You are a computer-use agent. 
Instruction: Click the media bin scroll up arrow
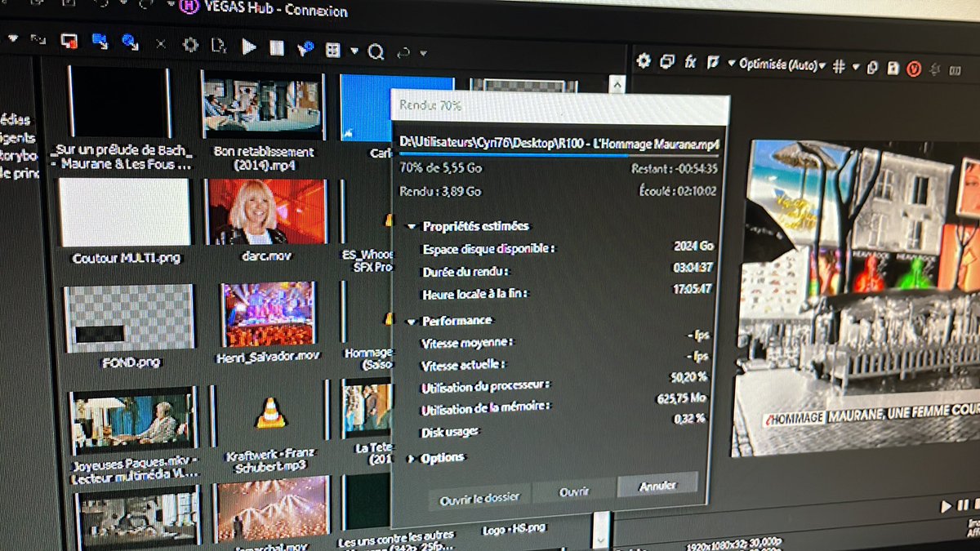click(618, 84)
